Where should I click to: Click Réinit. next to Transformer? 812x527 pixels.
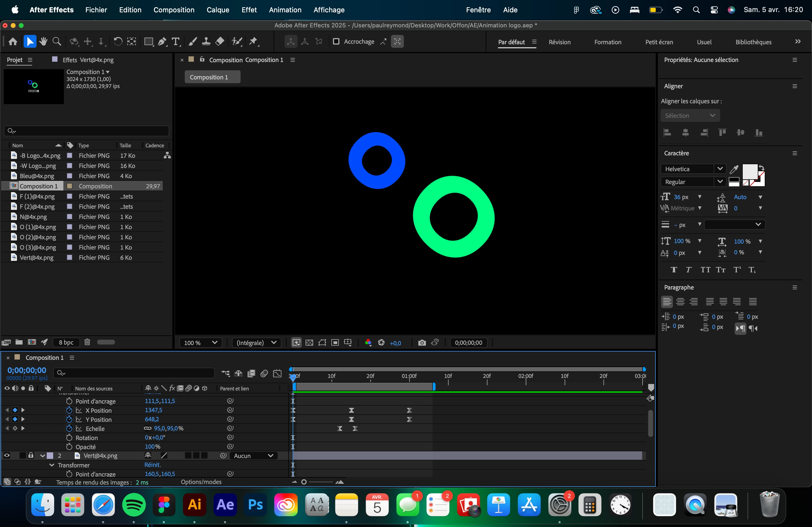click(x=153, y=465)
